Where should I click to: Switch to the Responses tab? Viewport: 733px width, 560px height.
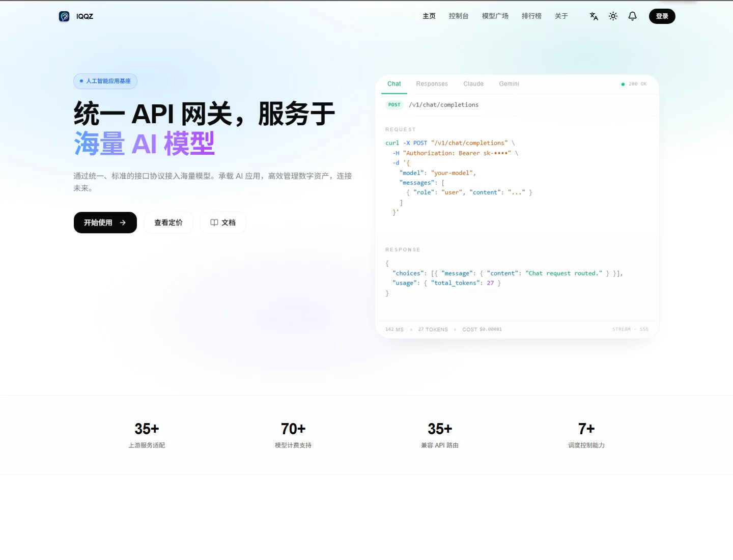[x=432, y=84]
